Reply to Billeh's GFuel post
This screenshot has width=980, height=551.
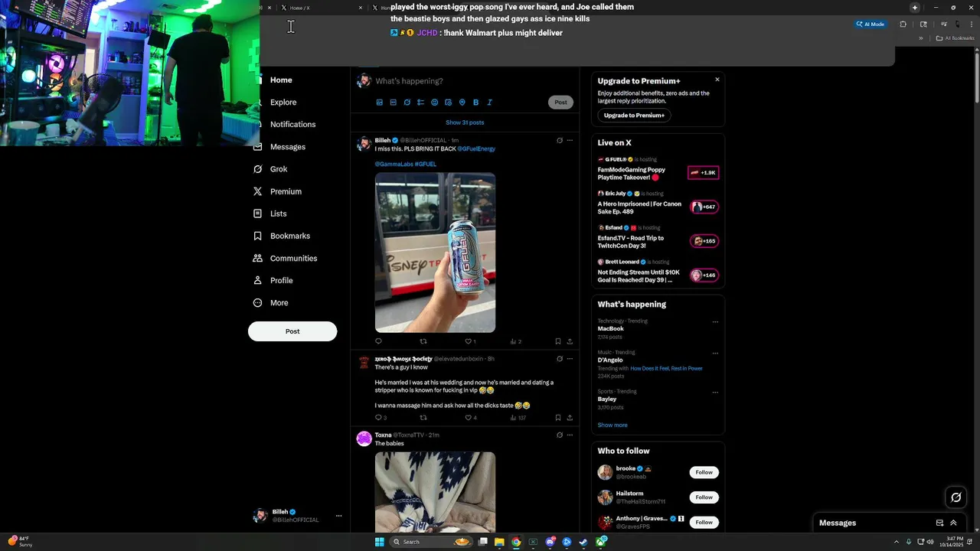(x=378, y=341)
